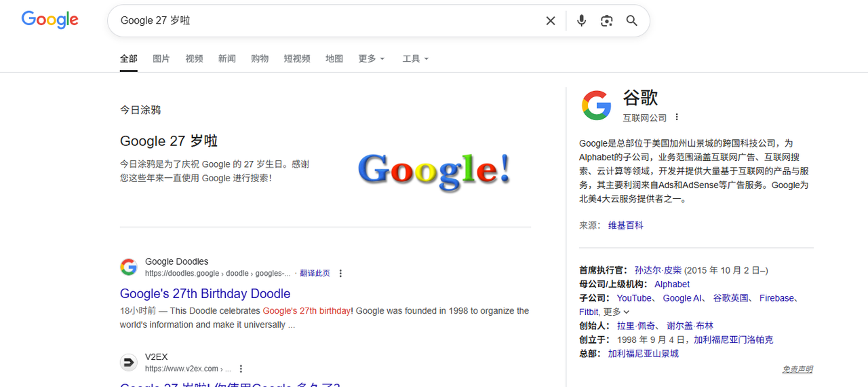Click the magnifying glass search button

632,21
